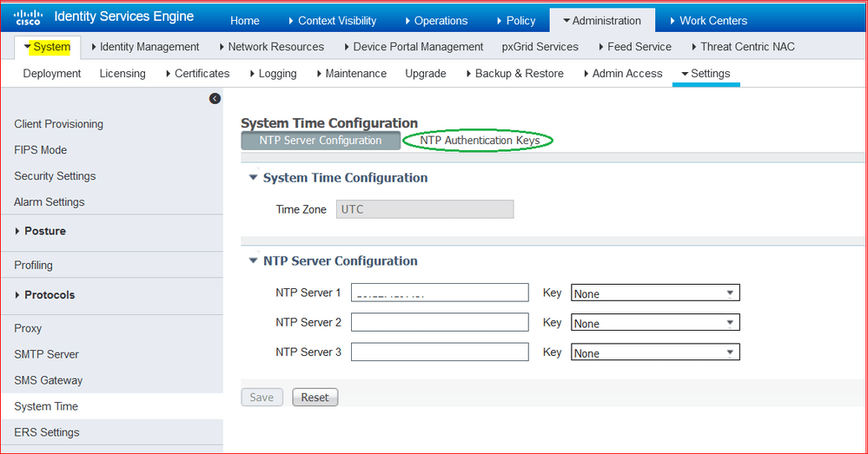The width and height of the screenshot is (868, 454).
Task: Click the NTP Server 1 input field
Action: [440, 293]
